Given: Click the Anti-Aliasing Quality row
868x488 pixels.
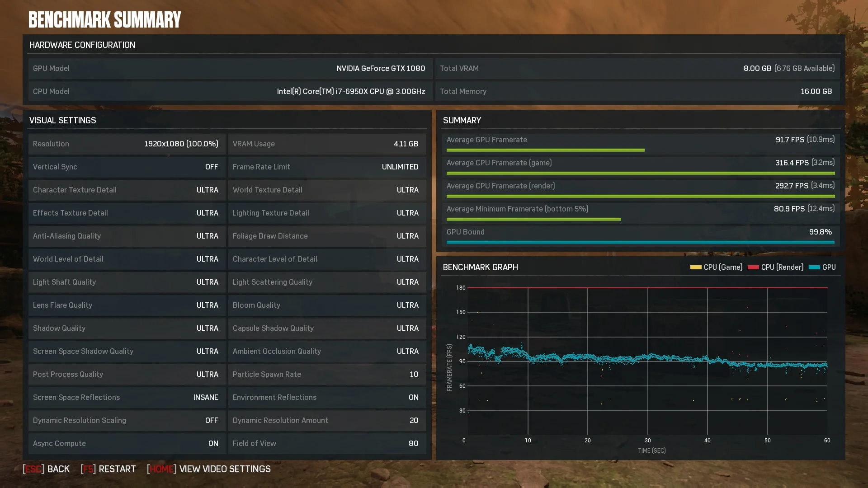Looking at the screenshot, I should click(127, 236).
